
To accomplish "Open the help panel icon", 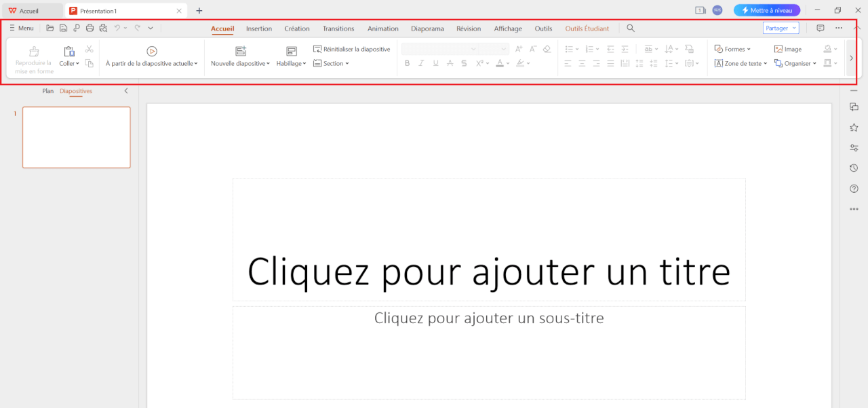I will click(x=854, y=188).
